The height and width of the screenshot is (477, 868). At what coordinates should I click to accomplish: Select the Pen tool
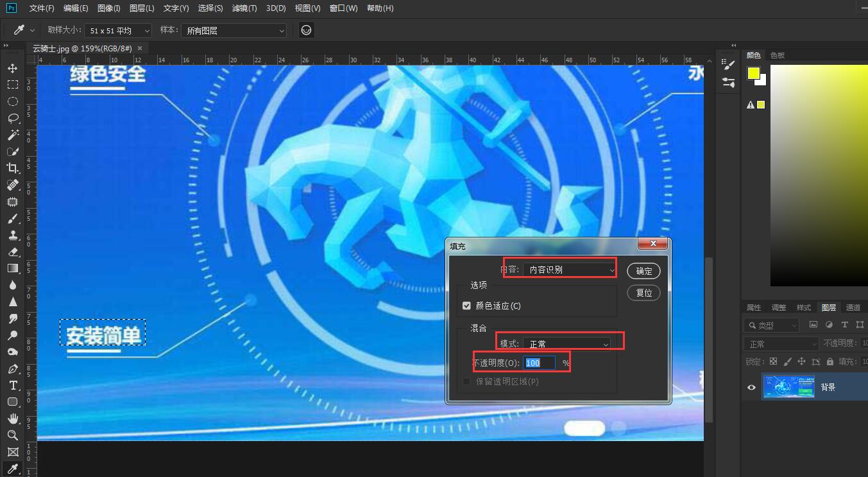point(12,369)
